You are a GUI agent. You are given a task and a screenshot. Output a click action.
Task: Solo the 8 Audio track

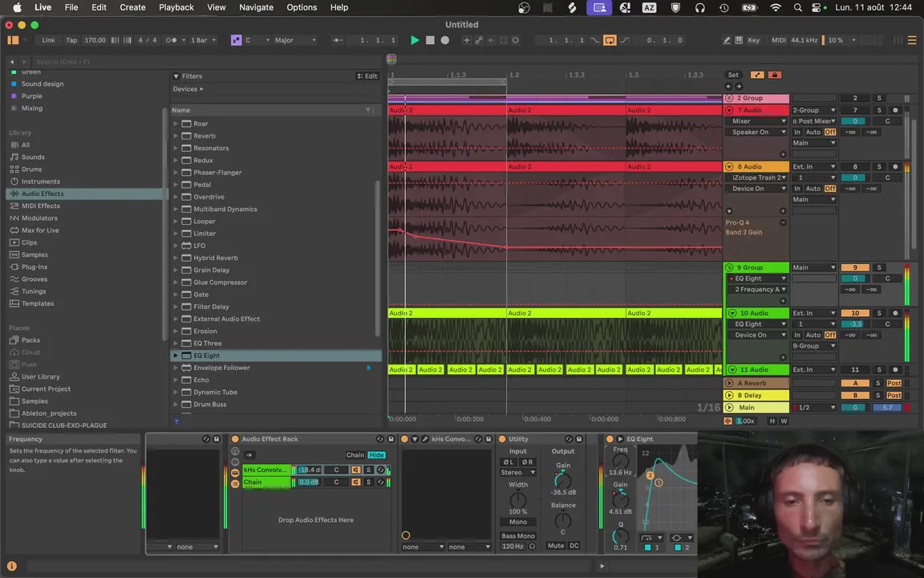point(879,166)
